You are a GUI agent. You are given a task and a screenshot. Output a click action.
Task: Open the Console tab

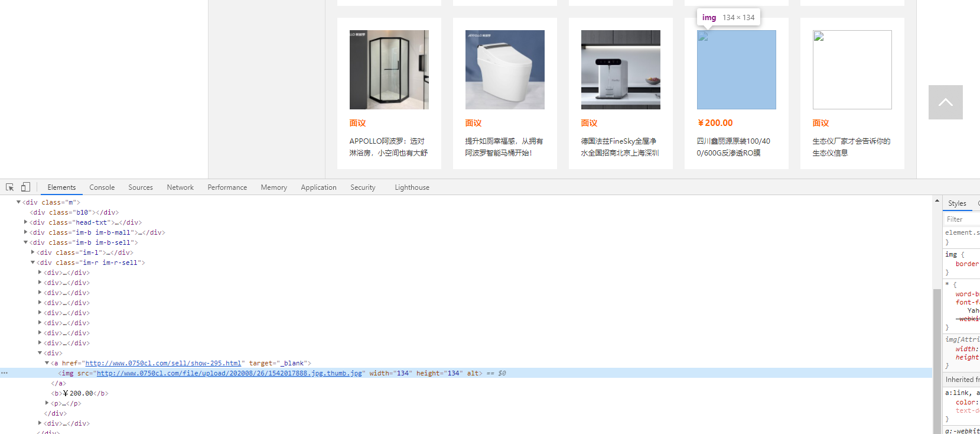click(102, 187)
